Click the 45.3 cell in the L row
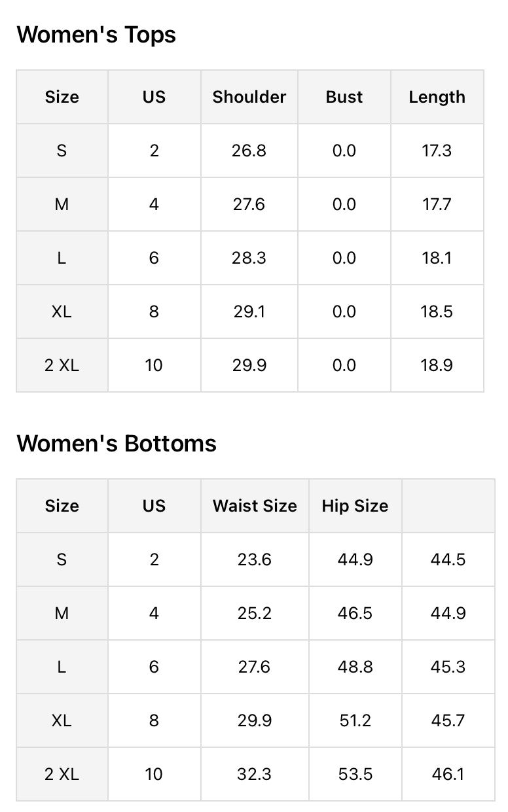This screenshot has width=508, height=812. (x=448, y=667)
